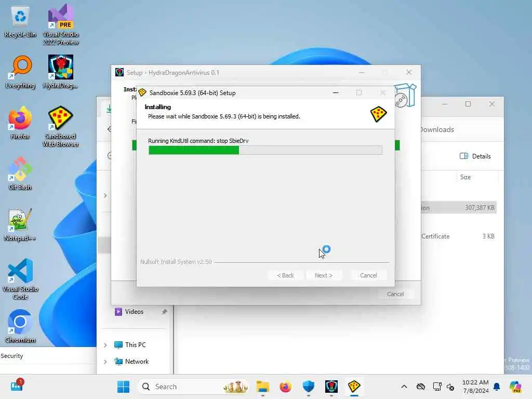Open Windows Security shield in taskbar
The height and width of the screenshot is (399, 532).
click(x=309, y=387)
